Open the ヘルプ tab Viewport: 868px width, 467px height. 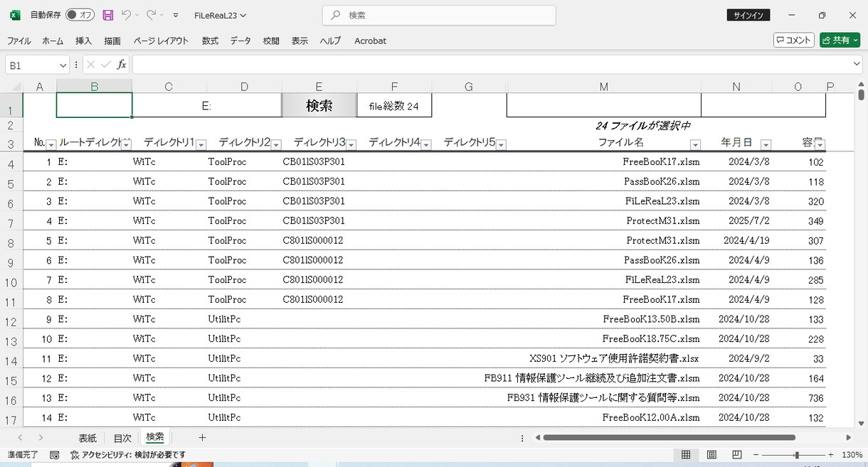pyautogui.click(x=330, y=41)
